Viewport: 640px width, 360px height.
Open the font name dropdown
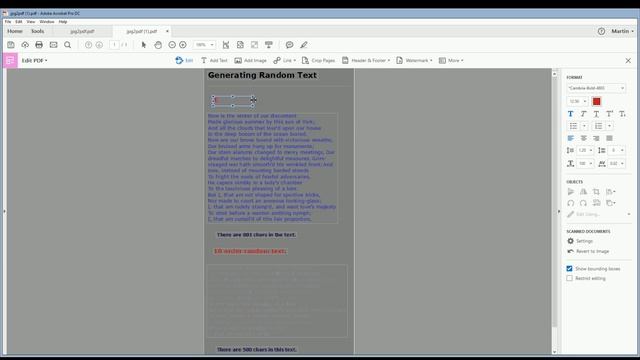pos(596,88)
